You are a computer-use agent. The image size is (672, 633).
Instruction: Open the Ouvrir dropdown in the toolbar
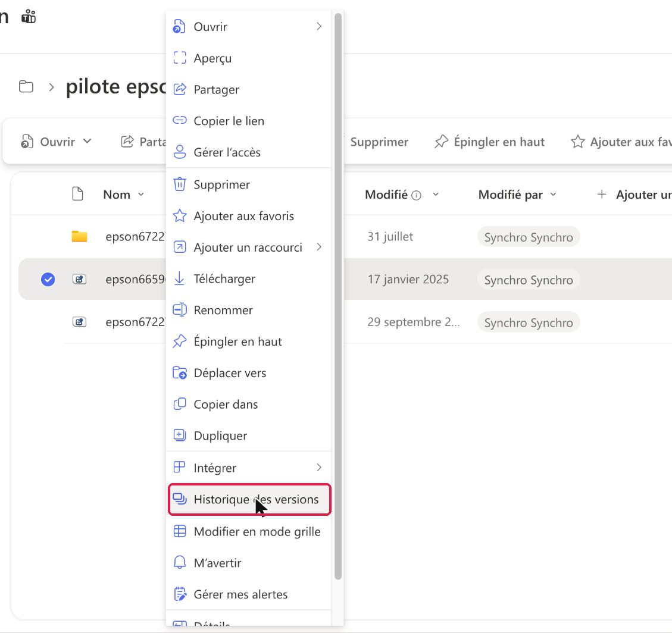(x=56, y=142)
